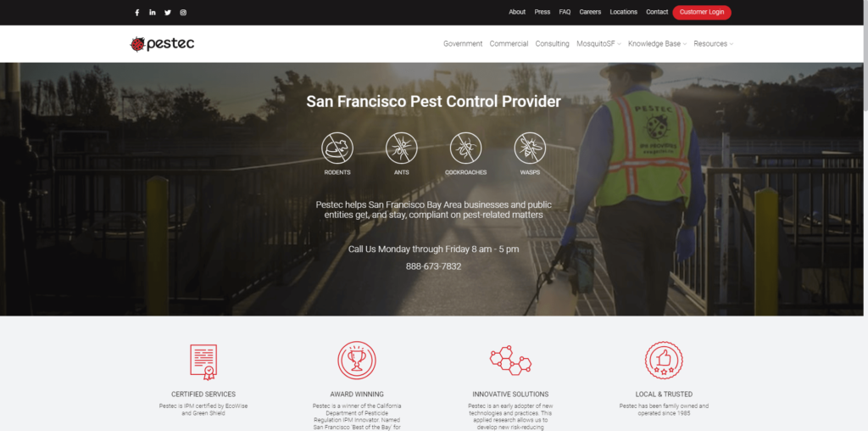This screenshot has height=431, width=868.
Task: Click the Certified Services certificate icon
Action: click(203, 361)
